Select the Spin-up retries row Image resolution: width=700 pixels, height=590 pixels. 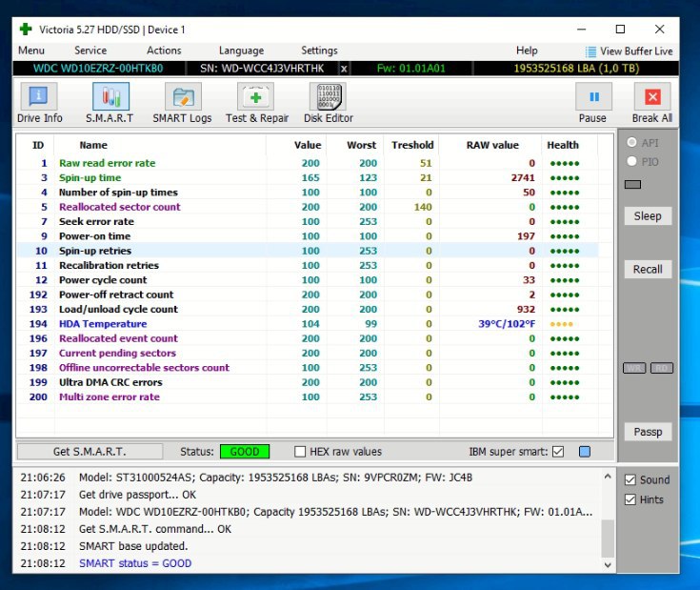click(308, 251)
